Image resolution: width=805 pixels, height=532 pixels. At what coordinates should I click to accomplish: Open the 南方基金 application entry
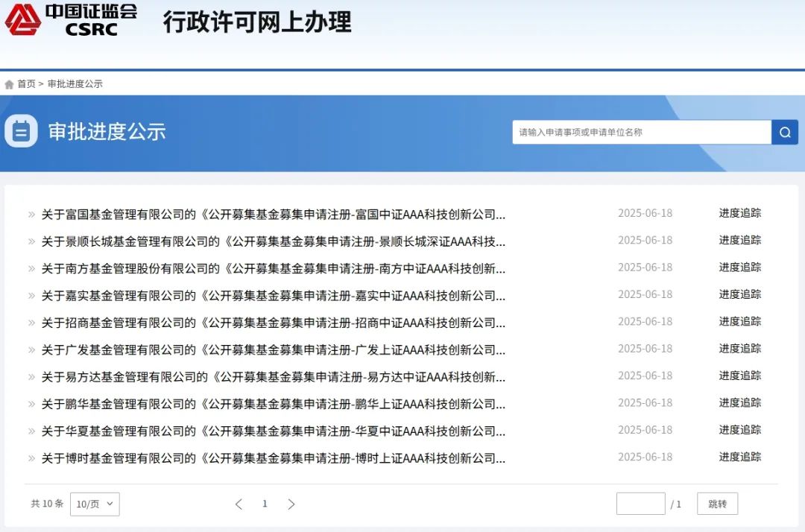pyautogui.click(x=273, y=268)
